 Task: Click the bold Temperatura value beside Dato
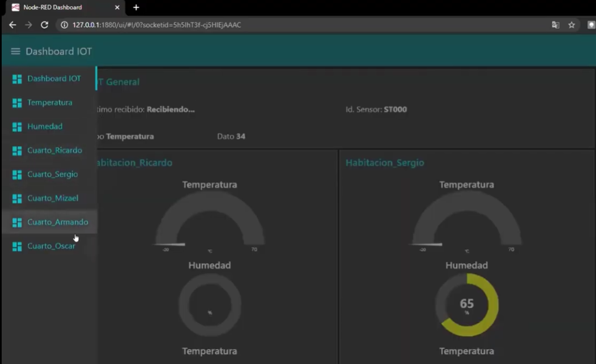point(130,136)
